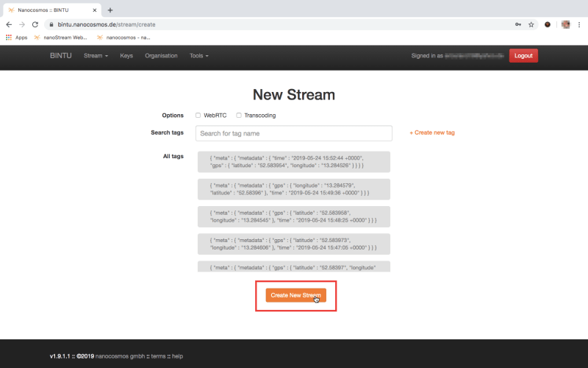
Task: Reload the page with the refresh icon
Action: 35,24
